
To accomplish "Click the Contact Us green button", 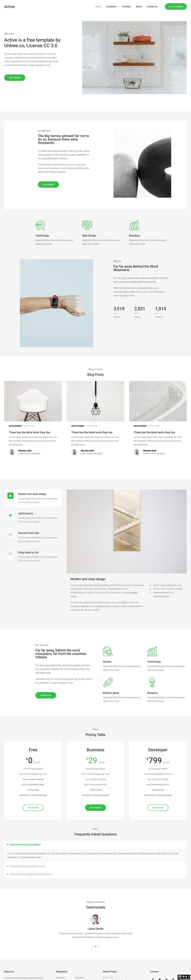I will tap(46, 695).
